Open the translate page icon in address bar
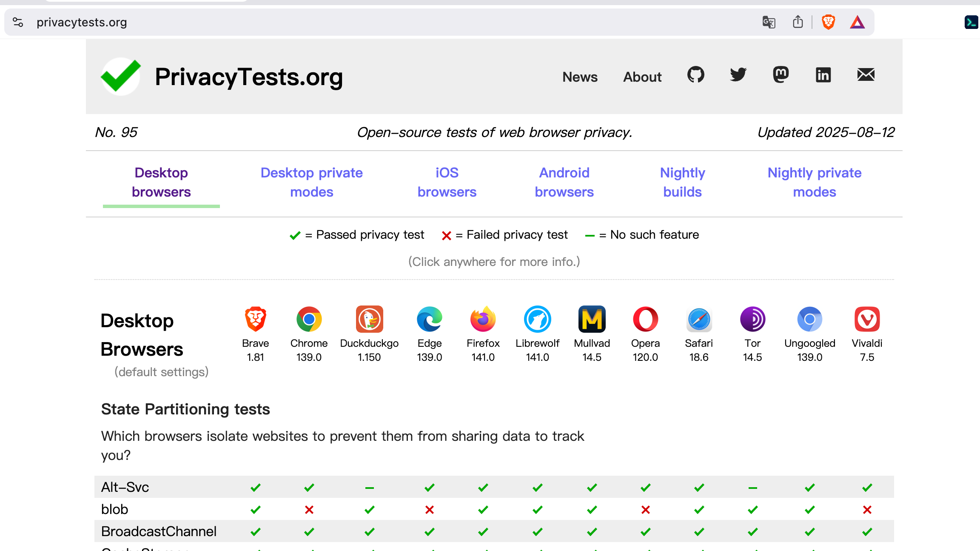Image resolution: width=980 pixels, height=551 pixels. tap(769, 22)
